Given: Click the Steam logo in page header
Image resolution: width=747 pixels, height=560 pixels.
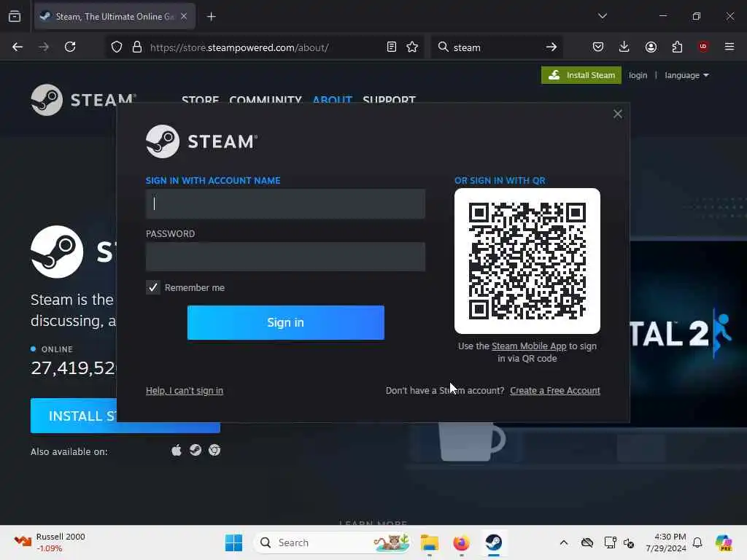Looking at the screenshot, I should pos(84,99).
